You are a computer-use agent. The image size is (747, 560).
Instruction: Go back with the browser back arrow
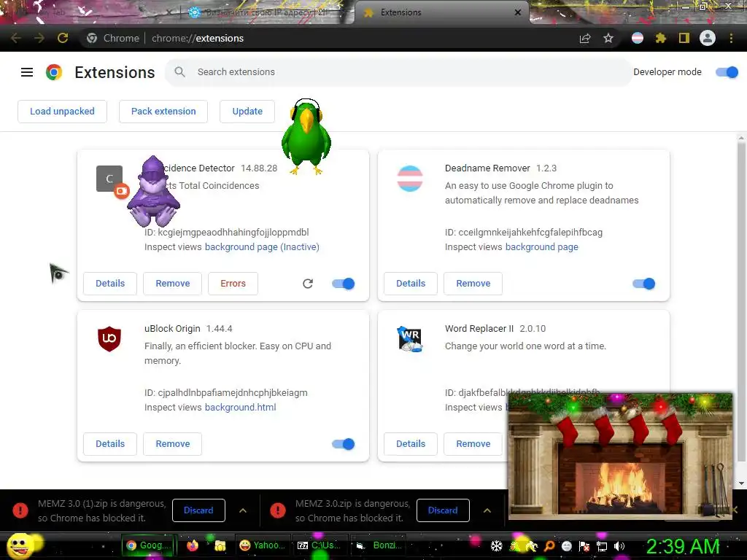pyautogui.click(x=16, y=38)
